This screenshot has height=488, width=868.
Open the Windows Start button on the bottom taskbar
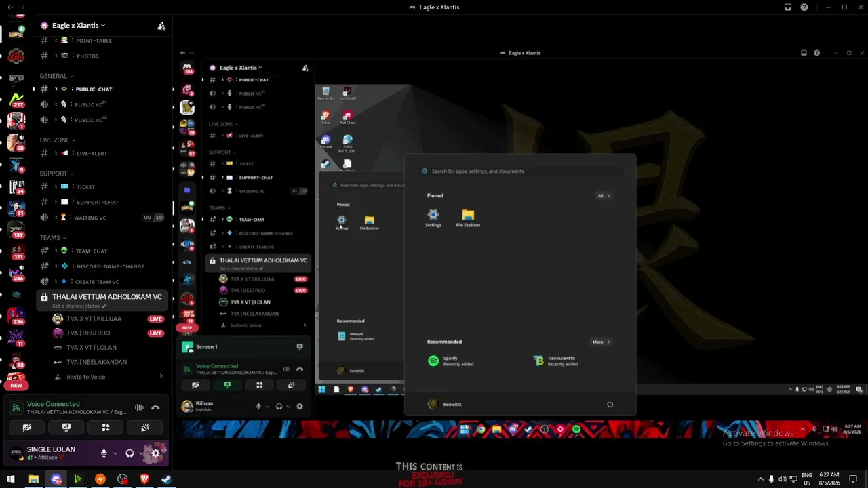click(11, 479)
